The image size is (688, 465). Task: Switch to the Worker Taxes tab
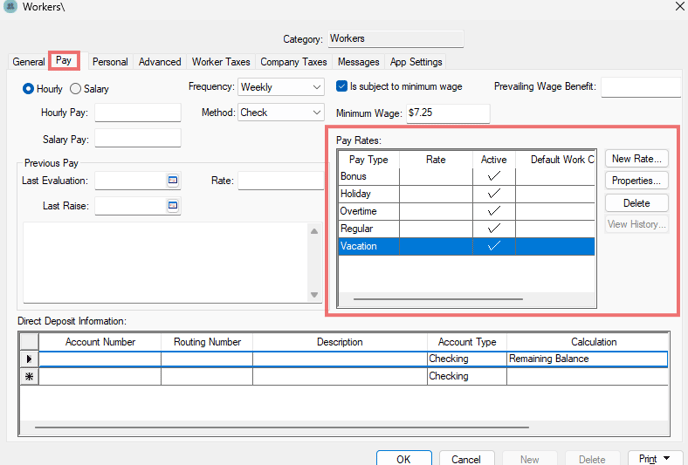(x=221, y=62)
